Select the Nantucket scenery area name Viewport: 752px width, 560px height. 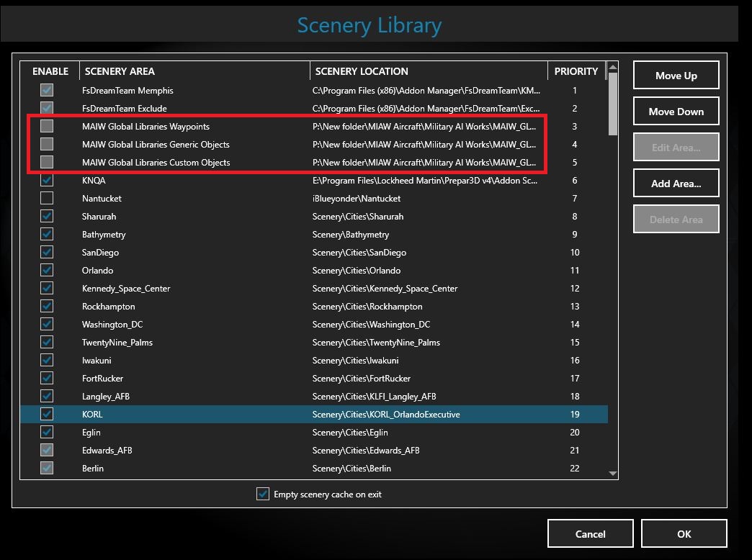(x=102, y=198)
